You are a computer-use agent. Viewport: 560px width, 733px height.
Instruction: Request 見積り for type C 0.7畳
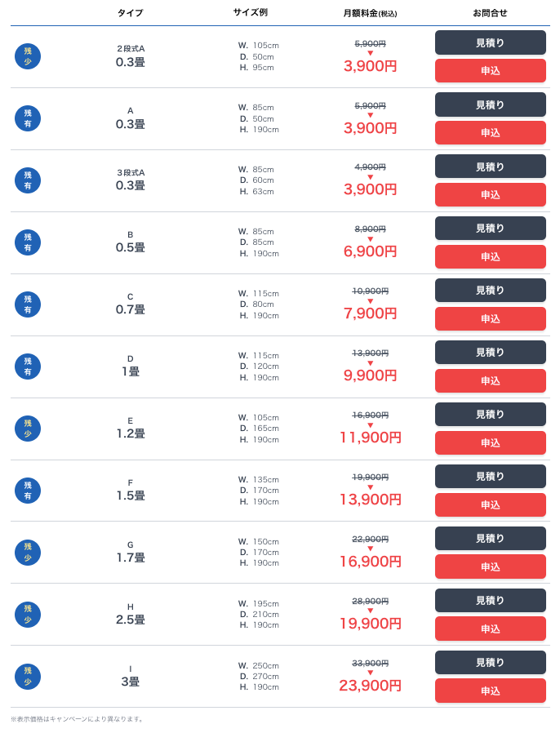click(x=491, y=291)
